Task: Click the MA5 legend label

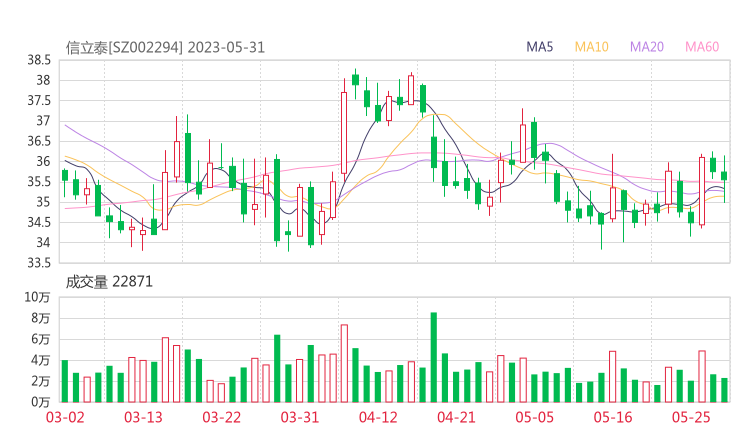Action: pyautogui.click(x=539, y=47)
